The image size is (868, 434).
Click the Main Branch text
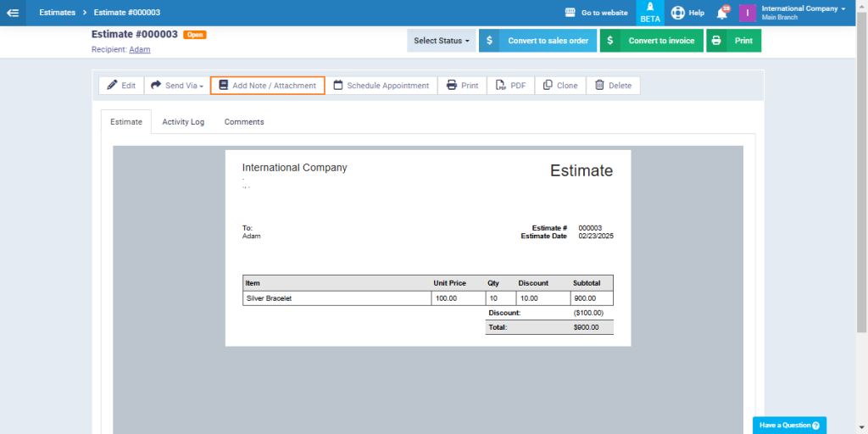tap(780, 18)
